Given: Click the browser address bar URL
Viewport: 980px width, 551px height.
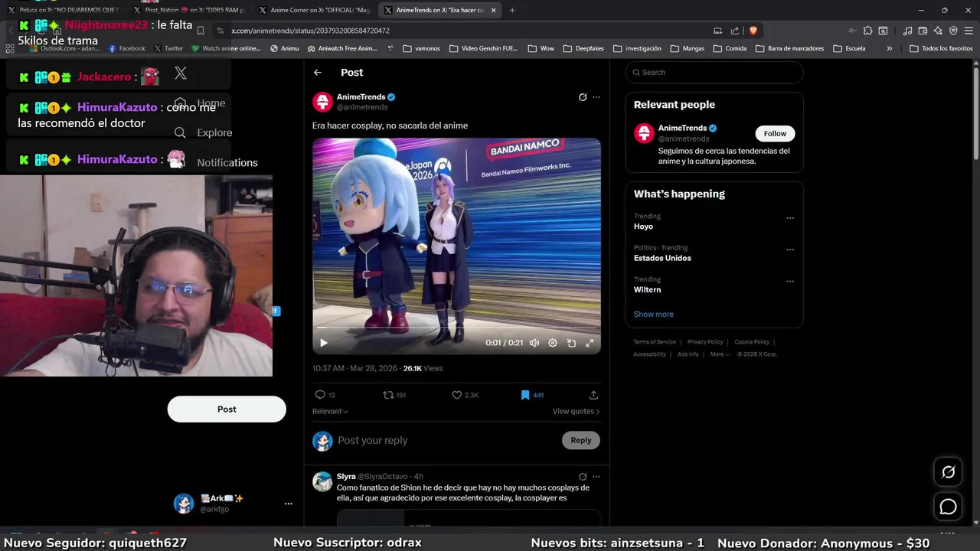Looking at the screenshot, I should pos(310,31).
